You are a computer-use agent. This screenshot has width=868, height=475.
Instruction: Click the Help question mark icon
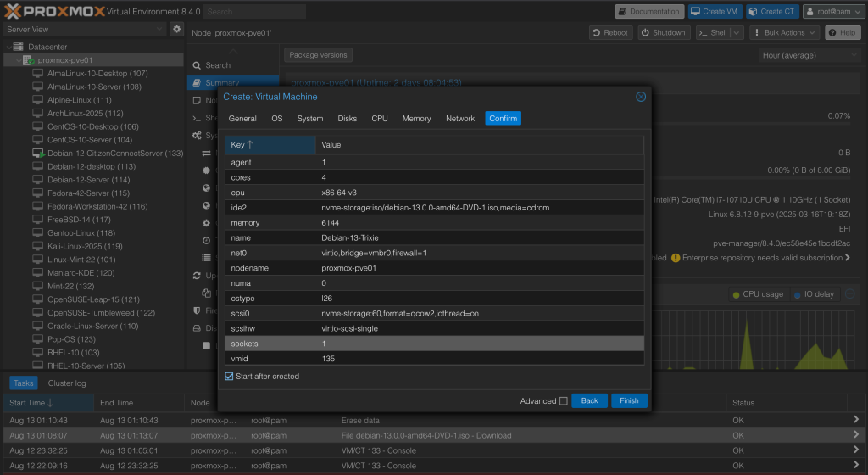(832, 33)
